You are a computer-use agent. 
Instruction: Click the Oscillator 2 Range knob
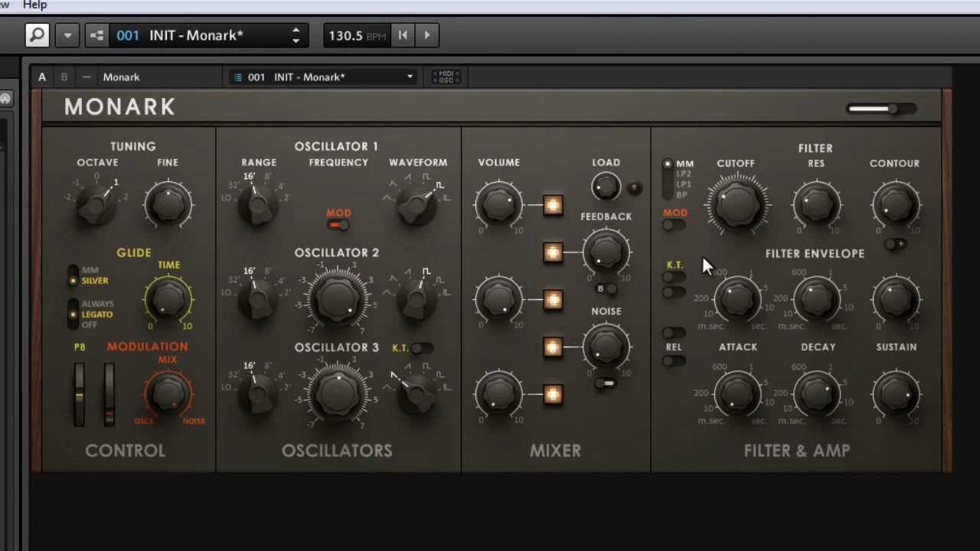258,298
